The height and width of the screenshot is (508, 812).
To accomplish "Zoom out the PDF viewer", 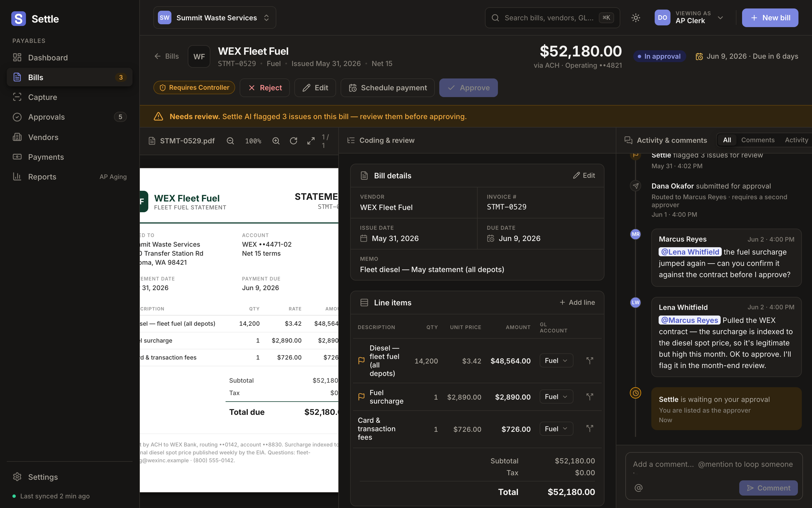I will point(230,141).
